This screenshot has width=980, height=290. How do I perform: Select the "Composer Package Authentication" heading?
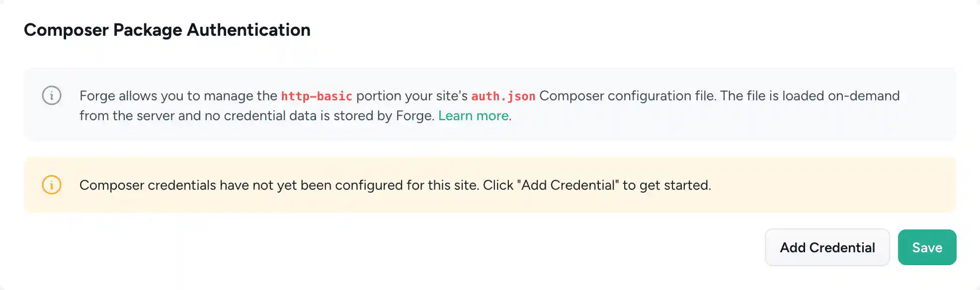click(167, 30)
